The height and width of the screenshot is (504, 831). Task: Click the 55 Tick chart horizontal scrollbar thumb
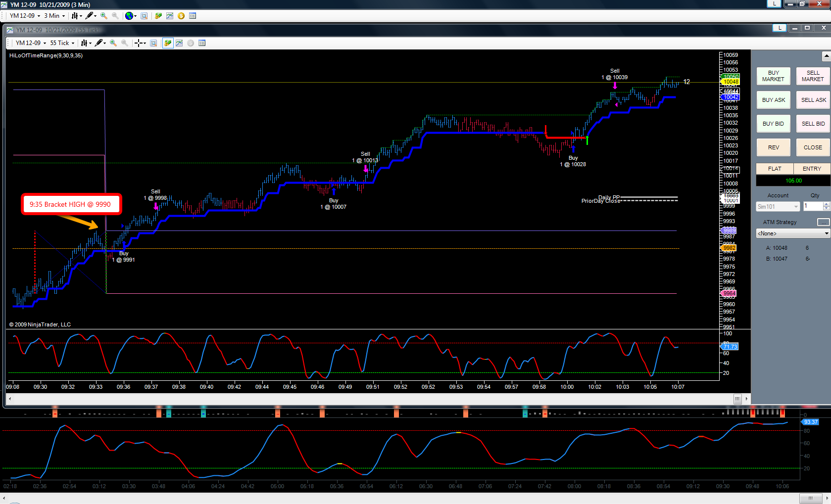737,399
